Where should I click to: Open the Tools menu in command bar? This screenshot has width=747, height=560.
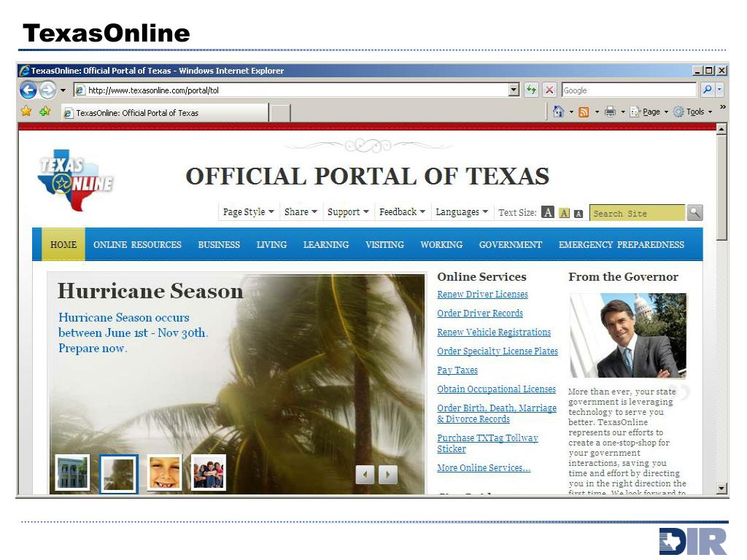click(693, 112)
